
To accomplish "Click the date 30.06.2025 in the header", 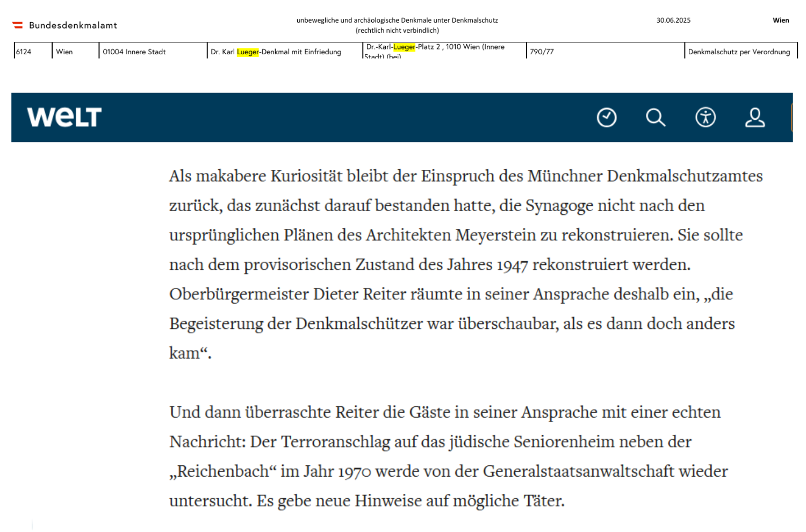I will point(673,20).
